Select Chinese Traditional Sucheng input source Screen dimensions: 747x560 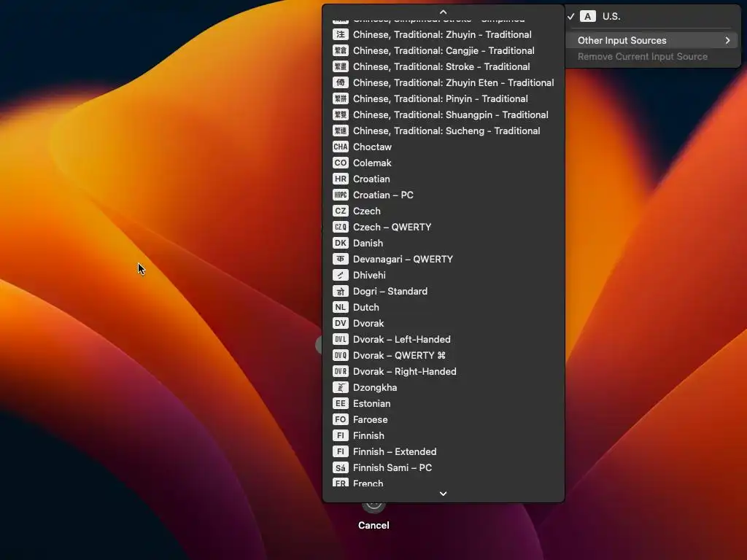click(x=443, y=131)
